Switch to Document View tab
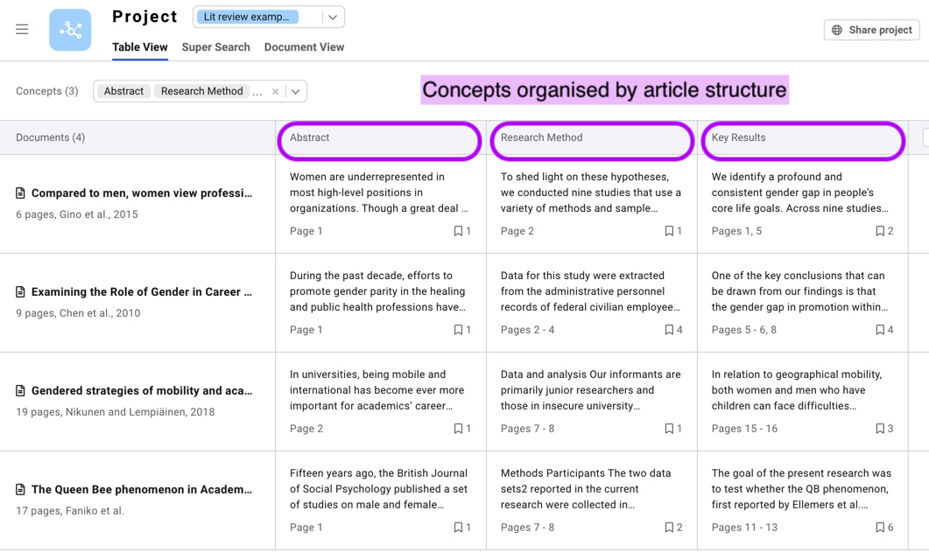This screenshot has width=929, height=560. (x=304, y=46)
